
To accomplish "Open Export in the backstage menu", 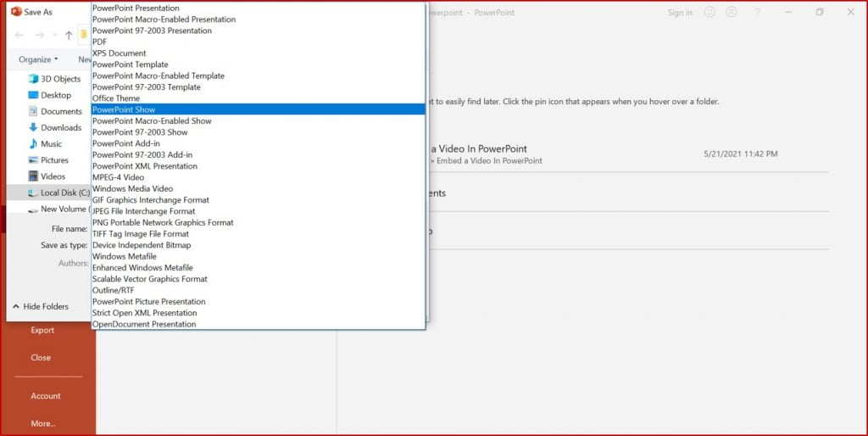I will 42,330.
